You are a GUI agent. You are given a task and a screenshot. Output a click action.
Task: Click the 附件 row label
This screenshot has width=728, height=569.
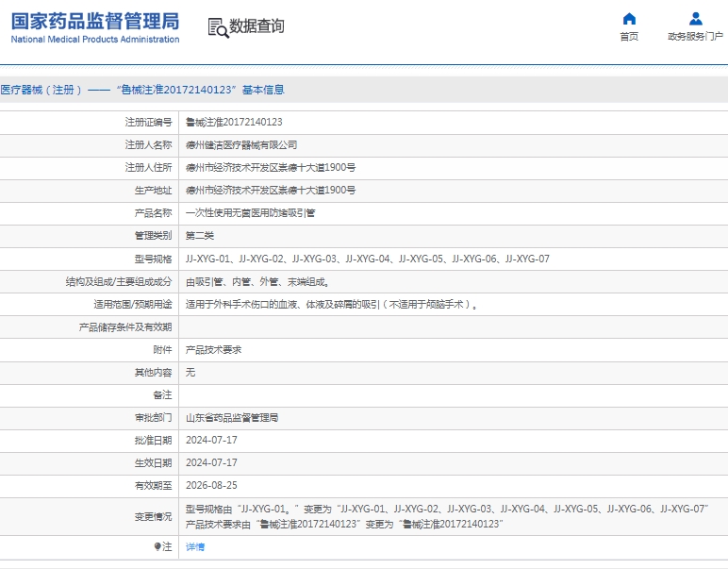coord(162,350)
